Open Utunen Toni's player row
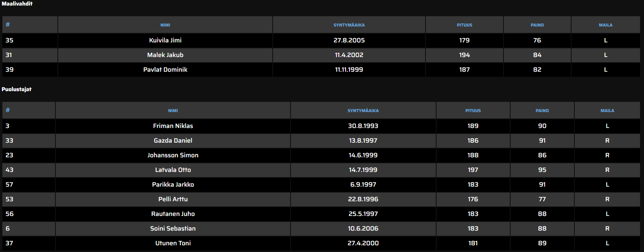This screenshot has width=644, height=252. pos(173,243)
